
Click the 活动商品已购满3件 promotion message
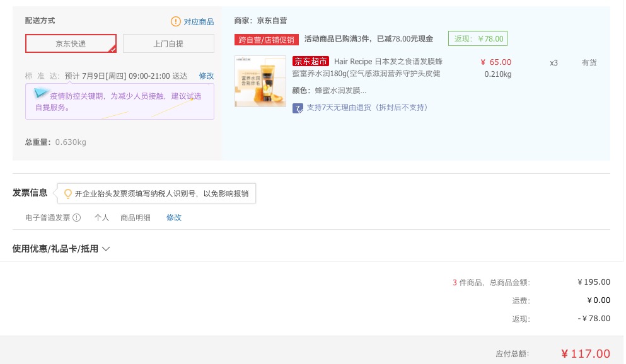coord(369,39)
